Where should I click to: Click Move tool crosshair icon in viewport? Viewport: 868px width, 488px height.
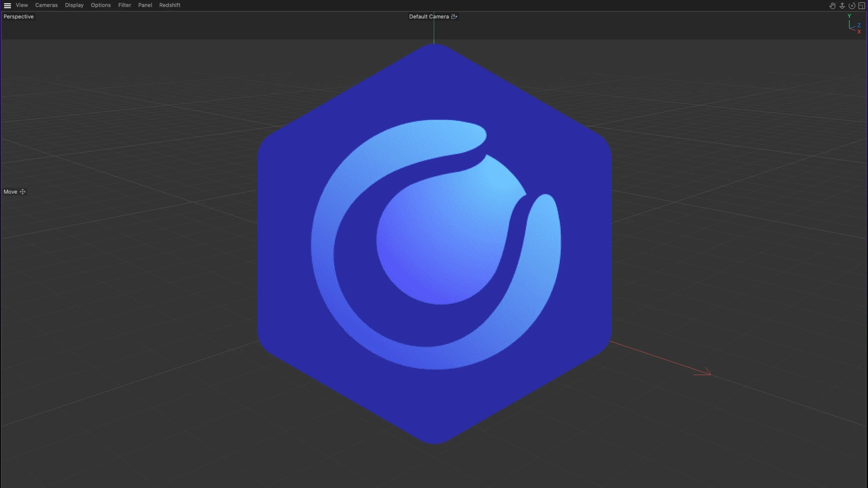point(23,192)
